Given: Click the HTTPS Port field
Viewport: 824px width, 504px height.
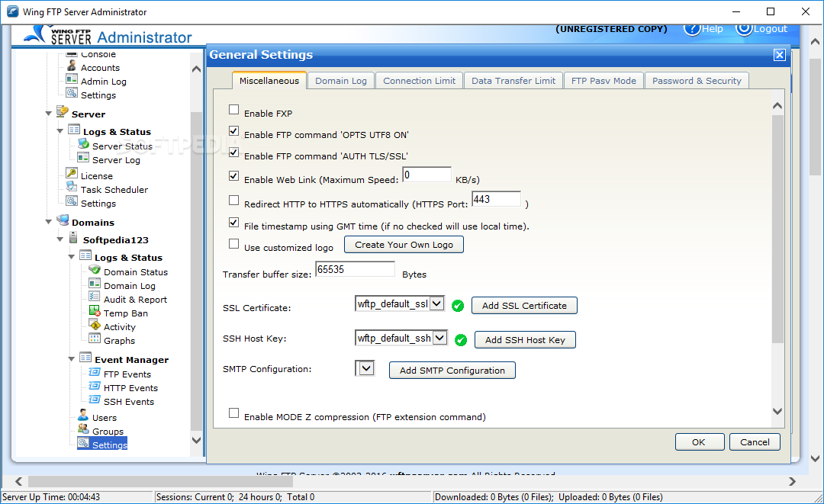Looking at the screenshot, I should [x=496, y=199].
